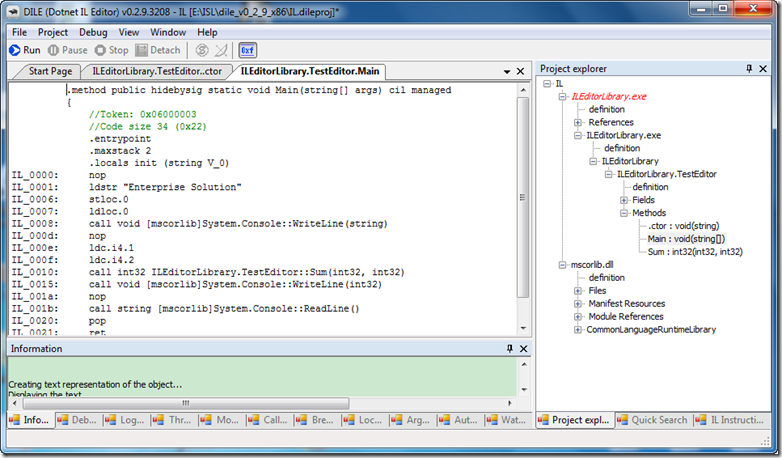Select the Project expl... panel tab
The width and height of the screenshot is (782, 458).
click(x=575, y=420)
